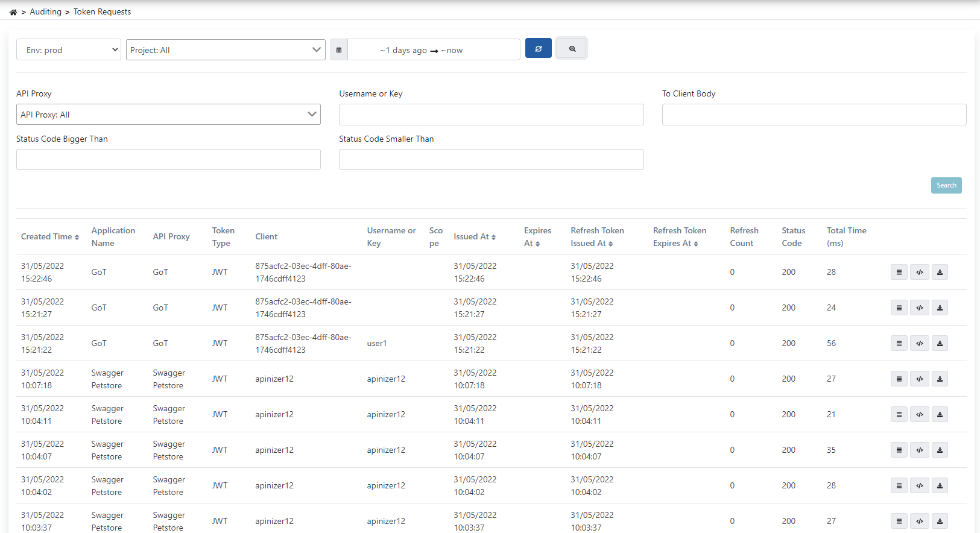The image size is (980, 533).
Task: Toggle the magnifier filter panel button
Action: click(x=572, y=48)
